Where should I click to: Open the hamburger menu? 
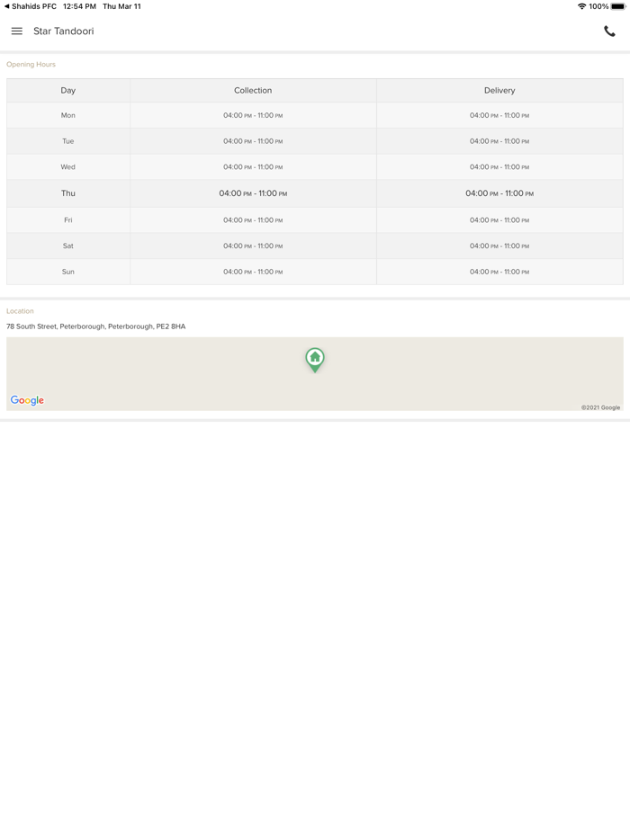pos(16,31)
